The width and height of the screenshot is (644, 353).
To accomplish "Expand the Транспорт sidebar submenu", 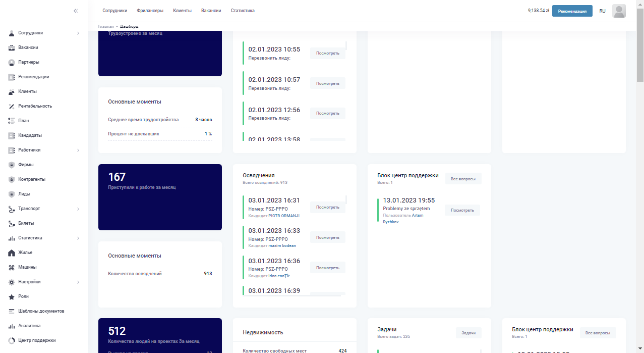I will (x=78, y=209).
